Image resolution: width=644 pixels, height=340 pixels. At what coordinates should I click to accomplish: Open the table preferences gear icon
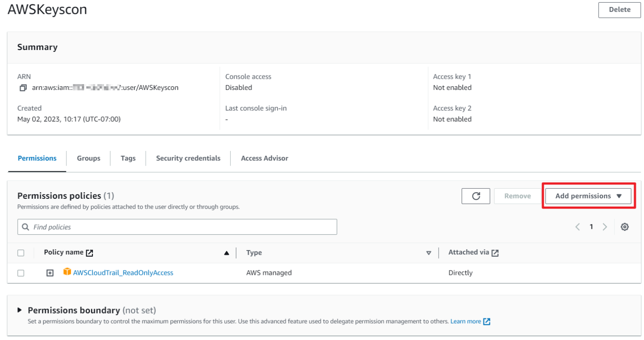625,227
